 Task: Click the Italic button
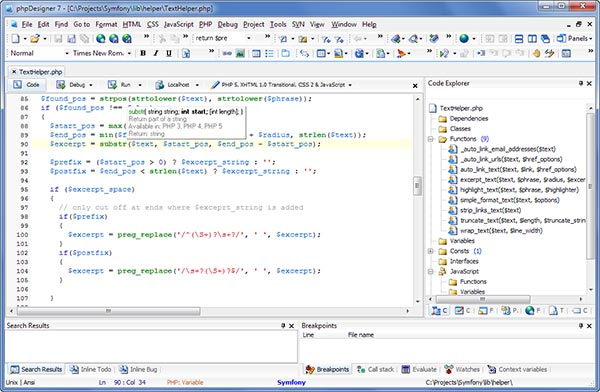tap(156, 53)
